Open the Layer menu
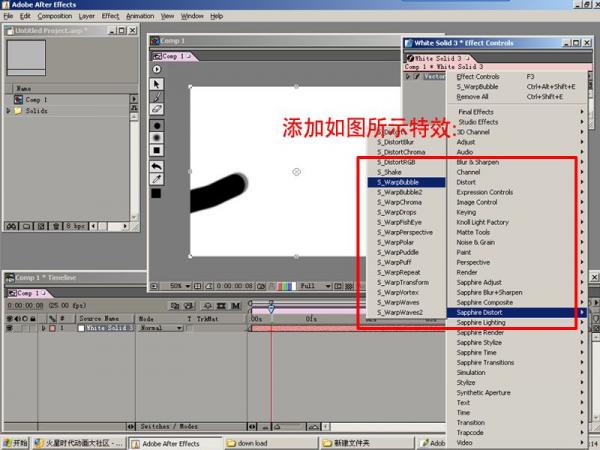Screen dimensions: 600x450 (86, 16)
